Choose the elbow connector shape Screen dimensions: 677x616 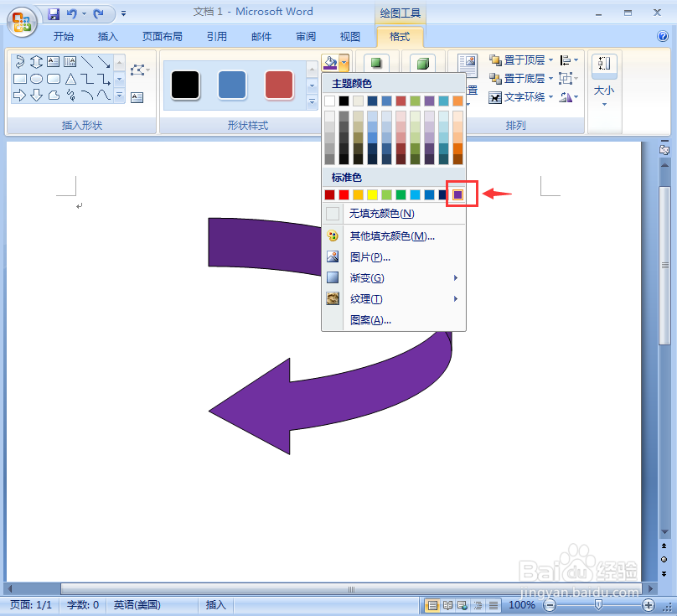click(87, 79)
